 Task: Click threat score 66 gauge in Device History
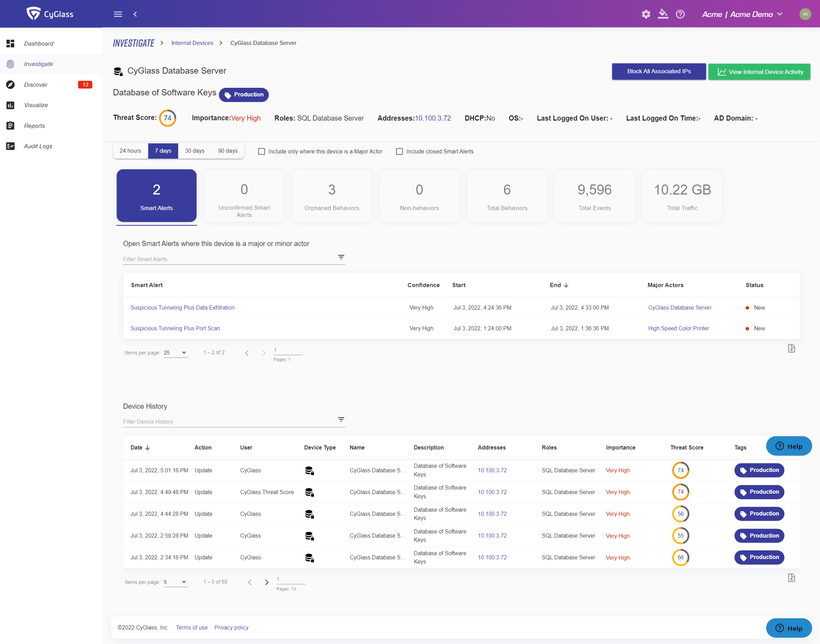pos(680,558)
